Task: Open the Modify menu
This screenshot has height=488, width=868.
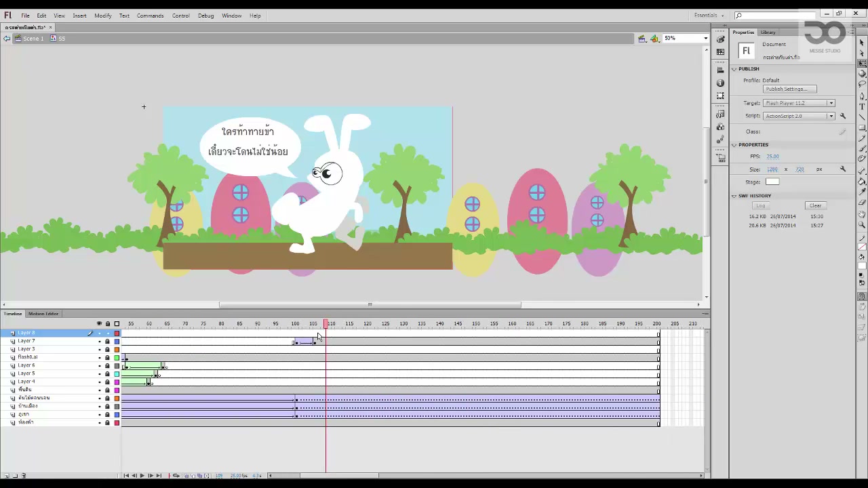Action: pyautogui.click(x=103, y=16)
